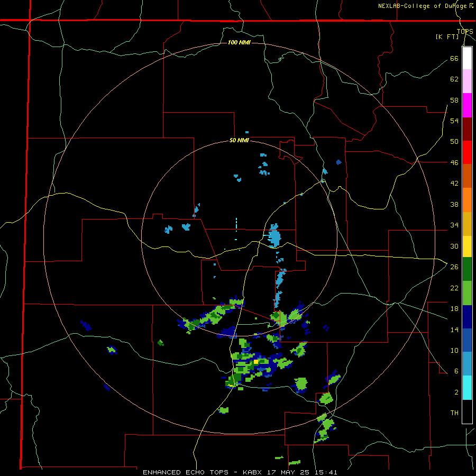This screenshot has width=476, height=476.
Task: Click the magenta legend swatch
Action: point(467,105)
